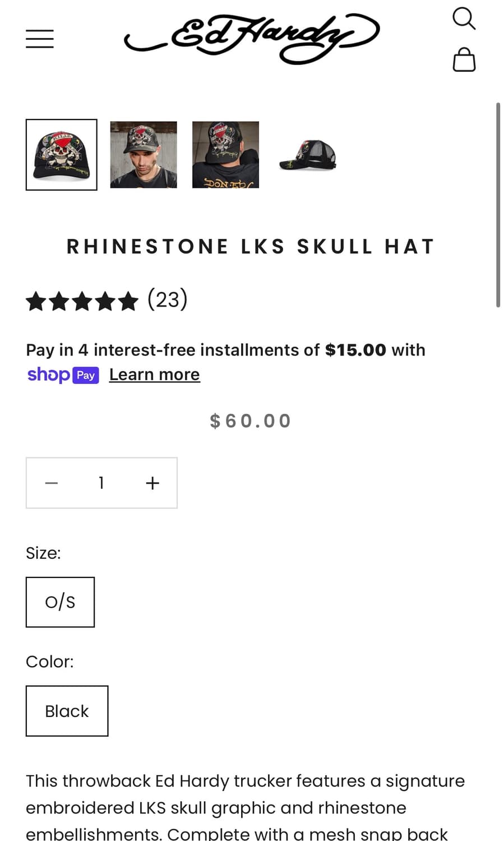The image size is (504, 841).
Task: Show the model facing forward thumbnail
Action: pyautogui.click(x=144, y=155)
